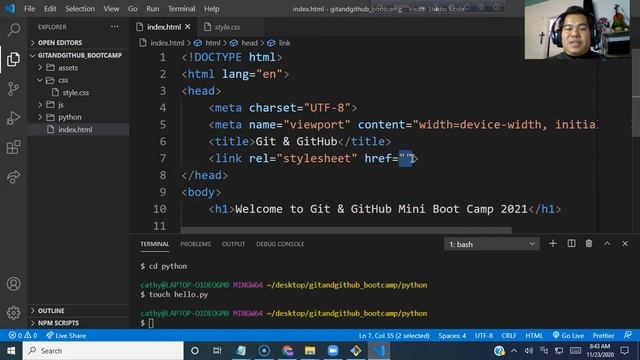Click Prettier in the status bar
Image resolution: width=640 pixels, height=360 pixels.
click(603, 336)
